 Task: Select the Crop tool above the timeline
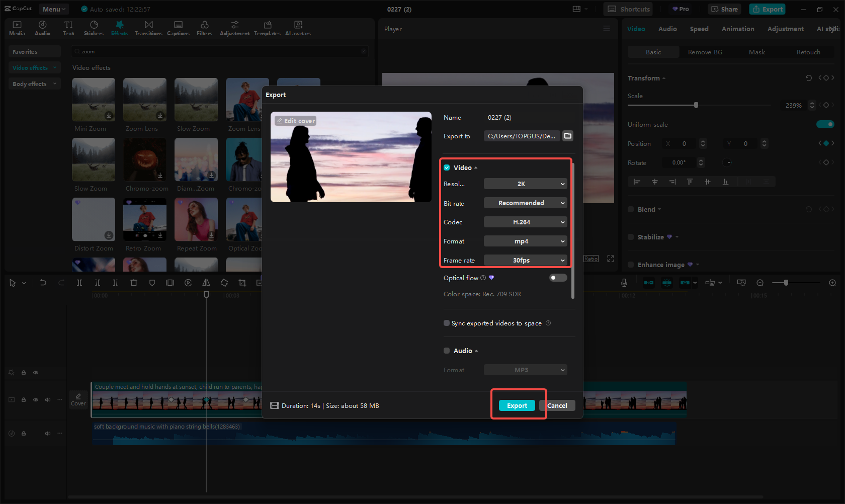pos(242,283)
